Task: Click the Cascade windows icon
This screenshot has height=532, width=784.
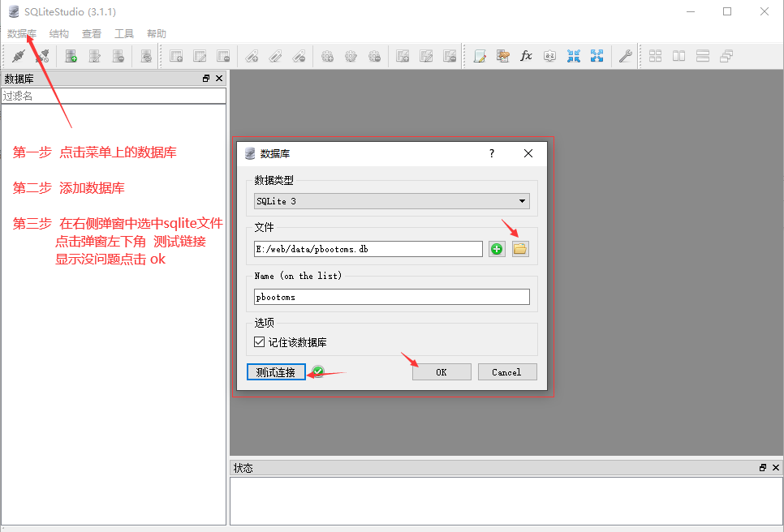Action: coord(726,56)
